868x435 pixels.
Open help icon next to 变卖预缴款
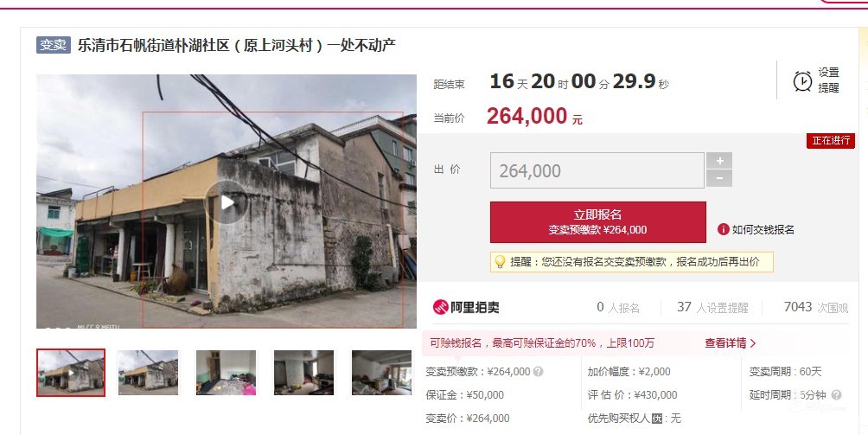538,372
